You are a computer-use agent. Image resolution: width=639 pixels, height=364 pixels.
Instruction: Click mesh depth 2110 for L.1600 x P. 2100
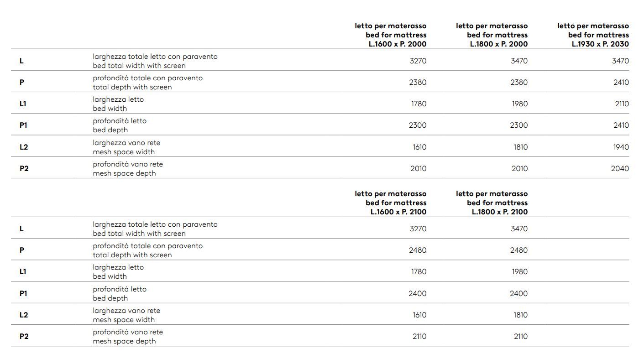[419, 336]
